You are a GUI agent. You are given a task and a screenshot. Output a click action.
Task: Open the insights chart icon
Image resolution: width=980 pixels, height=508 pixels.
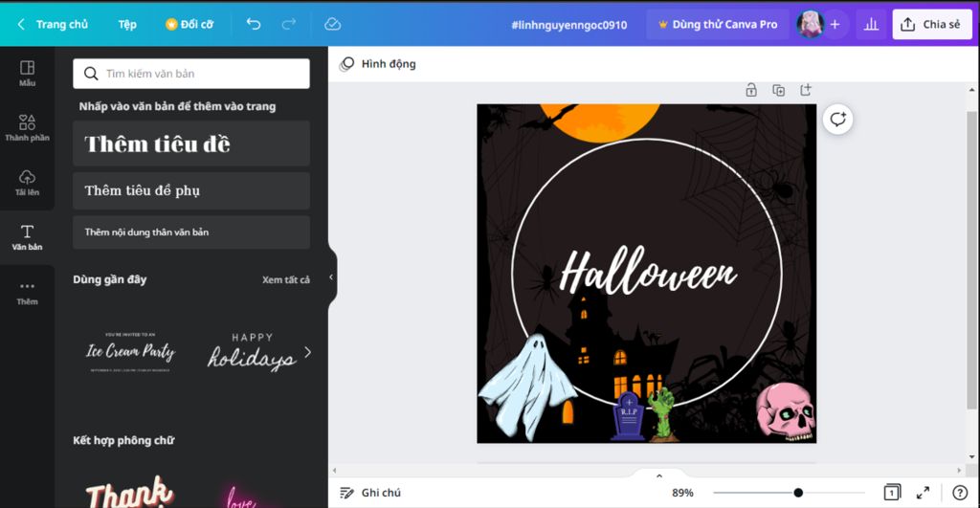[x=871, y=24]
